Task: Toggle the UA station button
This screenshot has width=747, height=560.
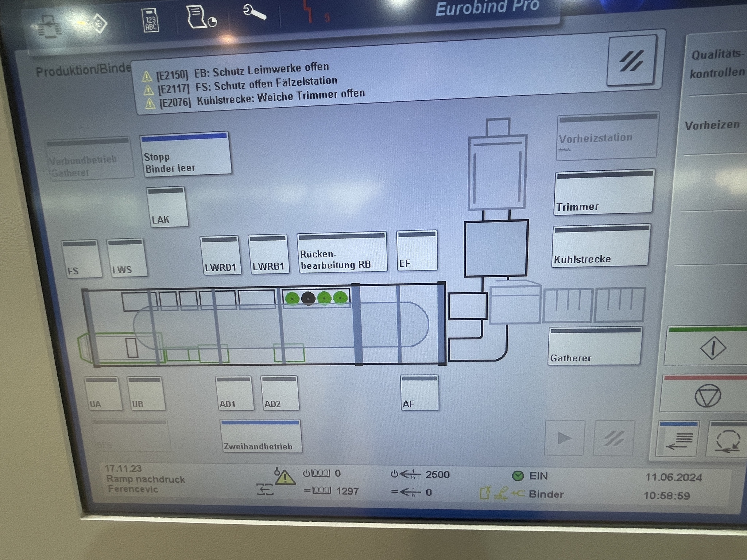Action: point(103,394)
